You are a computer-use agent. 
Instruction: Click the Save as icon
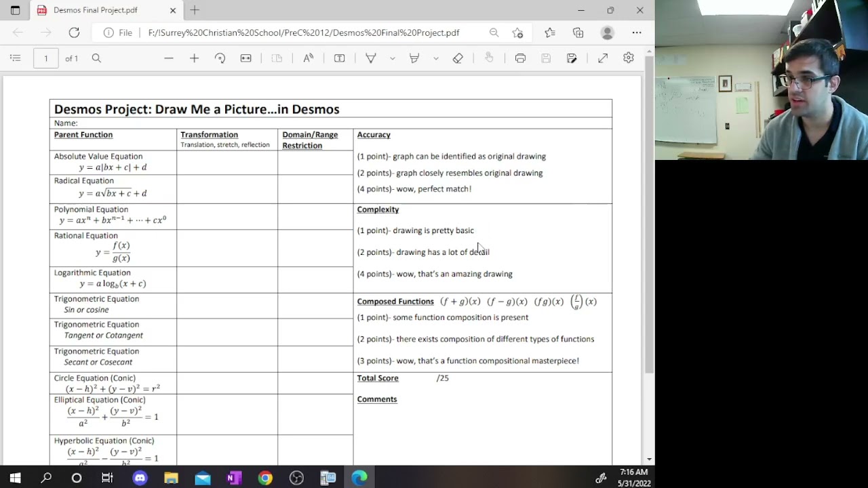[x=572, y=58]
